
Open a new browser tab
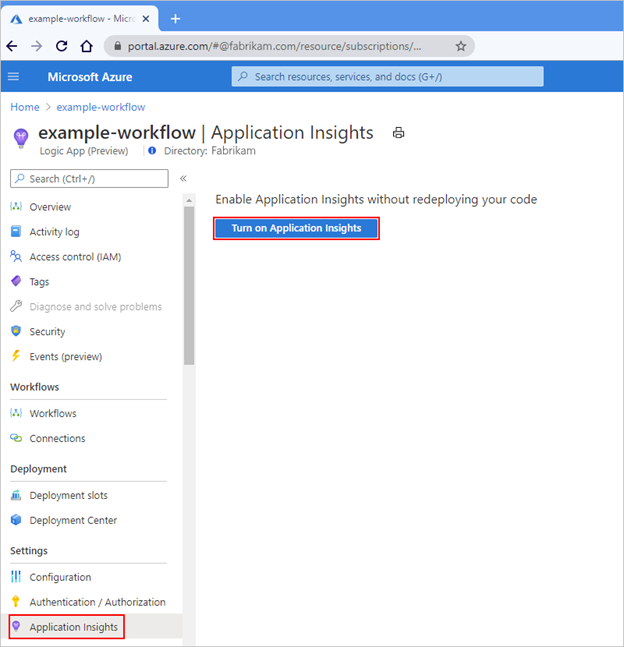175,19
